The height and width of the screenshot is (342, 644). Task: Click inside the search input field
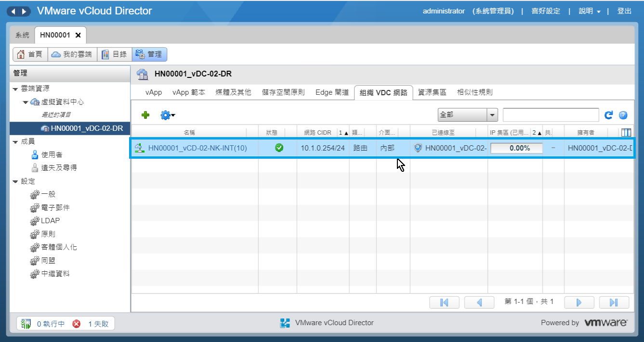[551, 114]
